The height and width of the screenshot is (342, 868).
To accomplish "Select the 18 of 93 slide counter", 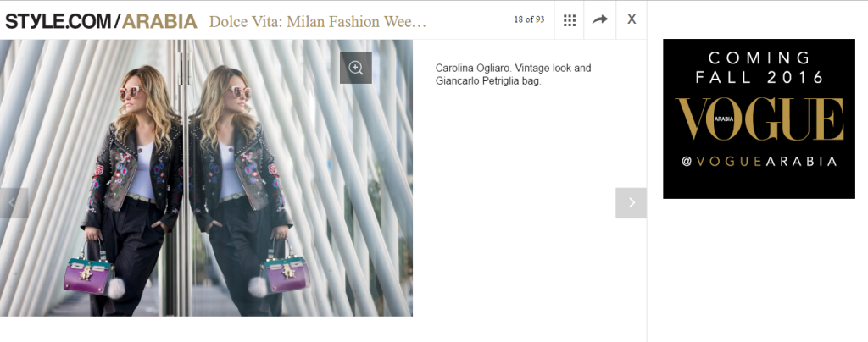I will click(x=529, y=19).
